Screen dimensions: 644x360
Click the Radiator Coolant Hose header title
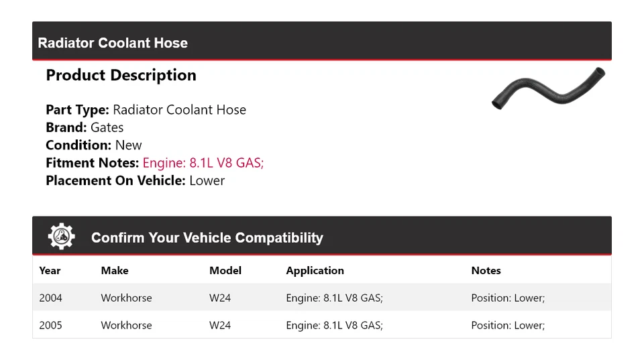[x=113, y=43]
